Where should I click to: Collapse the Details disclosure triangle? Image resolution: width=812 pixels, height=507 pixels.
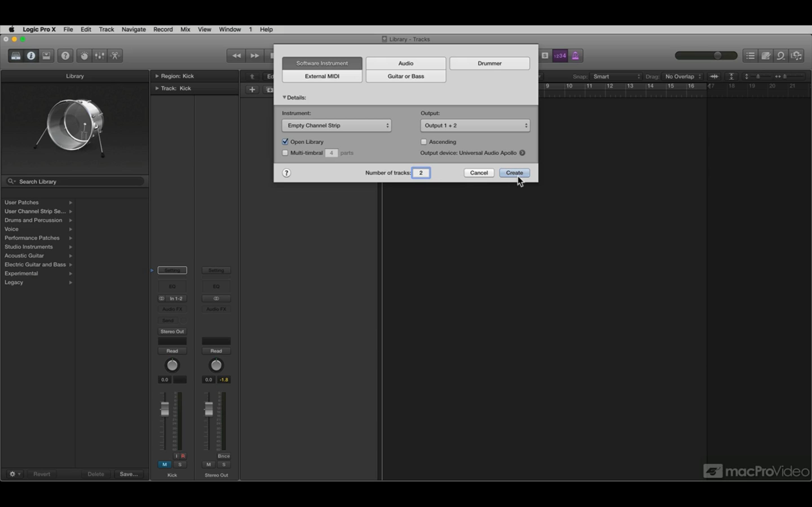coord(284,97)
